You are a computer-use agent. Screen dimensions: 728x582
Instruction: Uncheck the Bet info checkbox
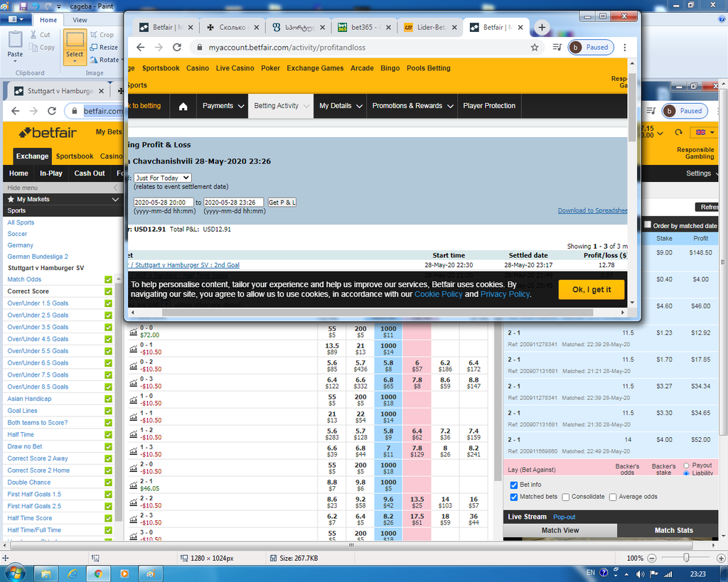[x=513, y=485]
